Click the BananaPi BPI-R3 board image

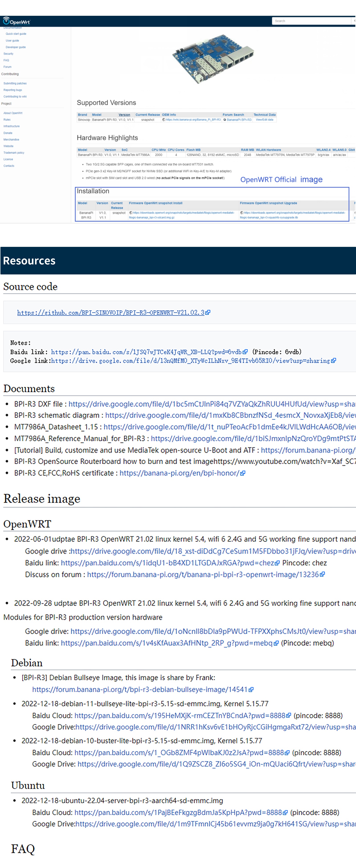(x=213, y=58)
